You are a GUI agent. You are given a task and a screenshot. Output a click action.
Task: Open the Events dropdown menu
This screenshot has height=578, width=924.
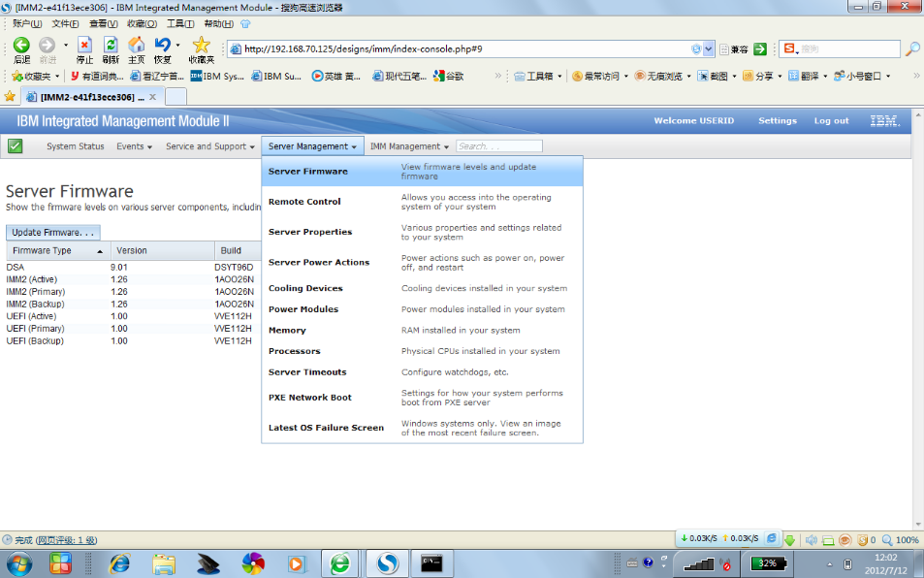click(134, 146)
